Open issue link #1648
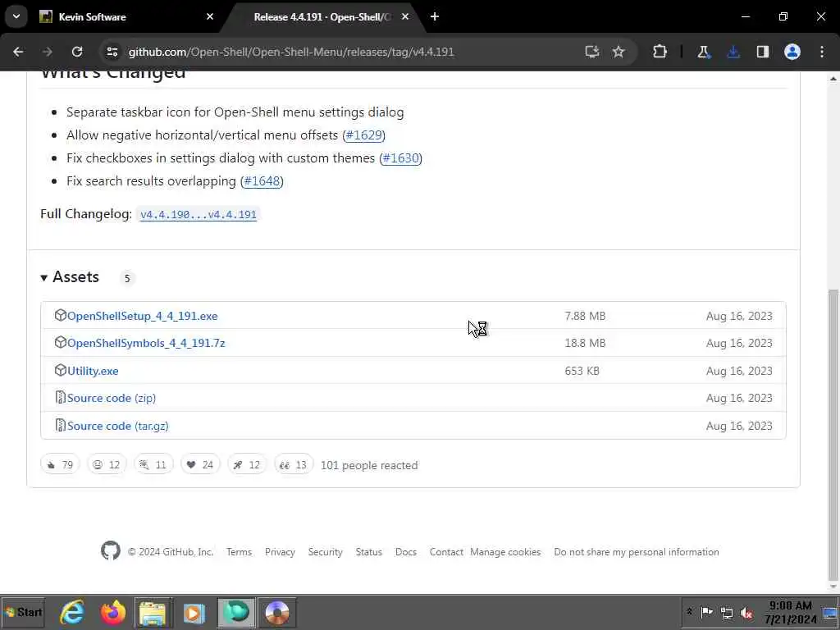 tap(262, 181)
